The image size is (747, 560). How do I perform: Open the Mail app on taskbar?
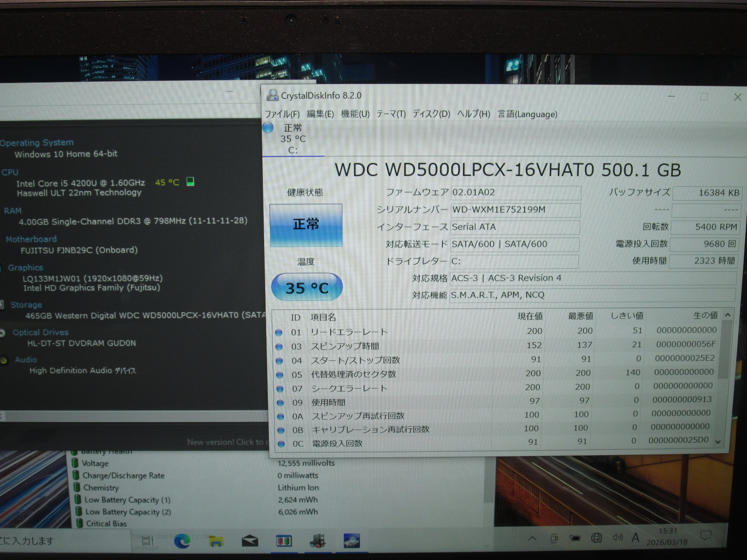[x=250, y=541]
